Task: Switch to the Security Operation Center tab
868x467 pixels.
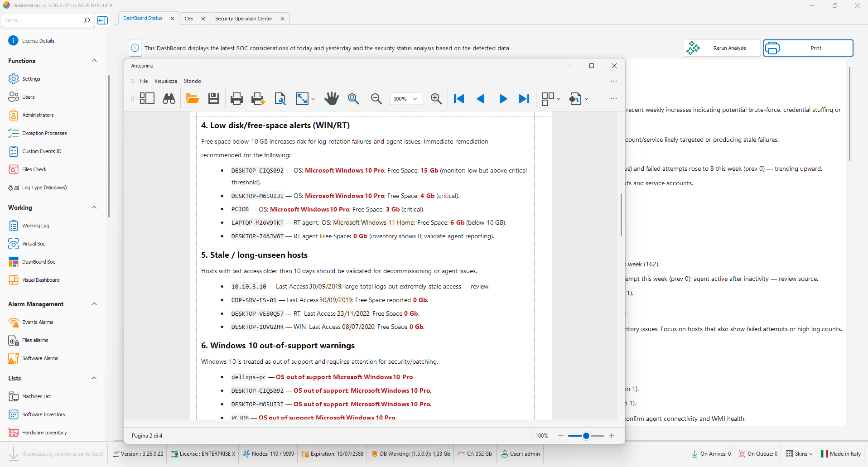Action: [244, 19]
